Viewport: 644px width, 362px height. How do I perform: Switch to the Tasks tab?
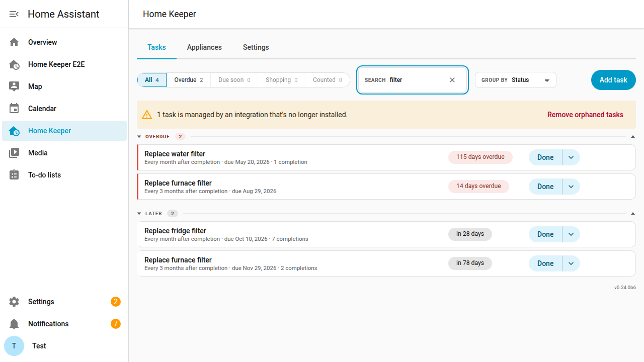156,47
